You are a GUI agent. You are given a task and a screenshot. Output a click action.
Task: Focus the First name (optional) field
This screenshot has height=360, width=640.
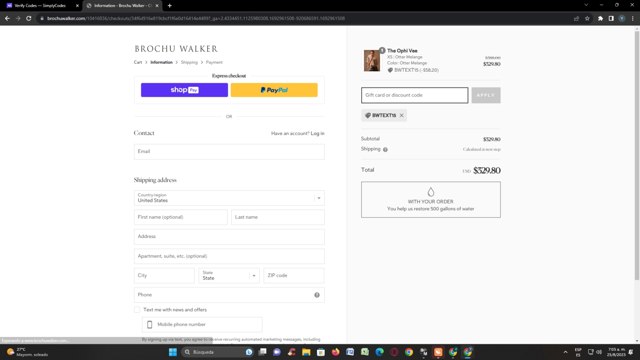pos(180,217)
